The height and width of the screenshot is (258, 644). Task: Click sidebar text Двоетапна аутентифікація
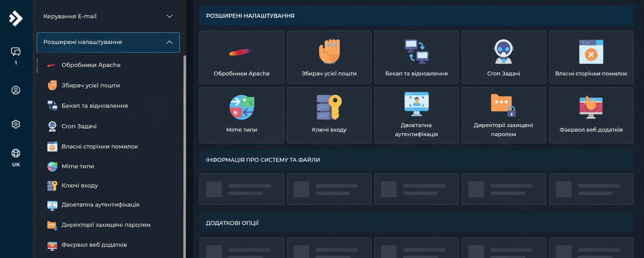click(100, 205)
